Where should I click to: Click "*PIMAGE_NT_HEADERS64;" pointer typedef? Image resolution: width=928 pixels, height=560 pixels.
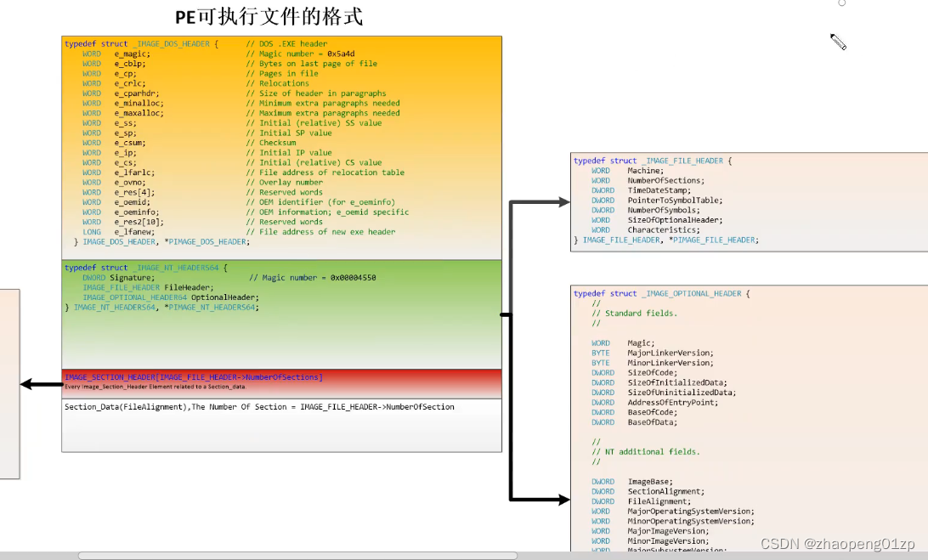212,308
